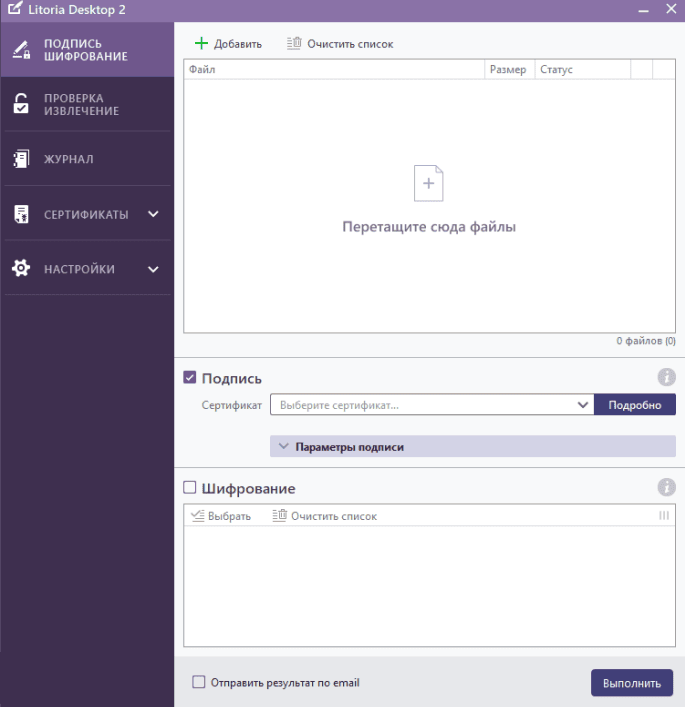The height and width of the screenshot is (707, 685).
Task: Click the top Clear list icon above file table
Action: click(x=294, y=43)
